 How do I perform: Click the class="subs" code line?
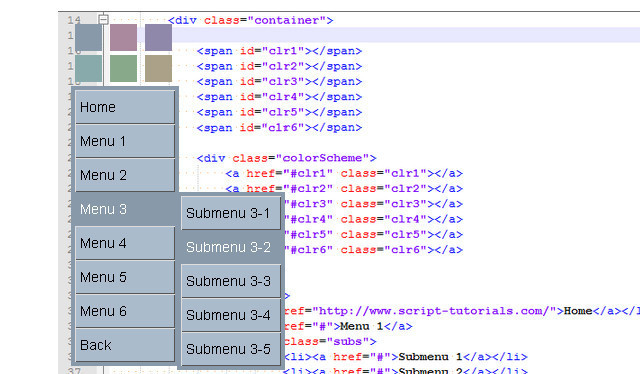point(330,342)
